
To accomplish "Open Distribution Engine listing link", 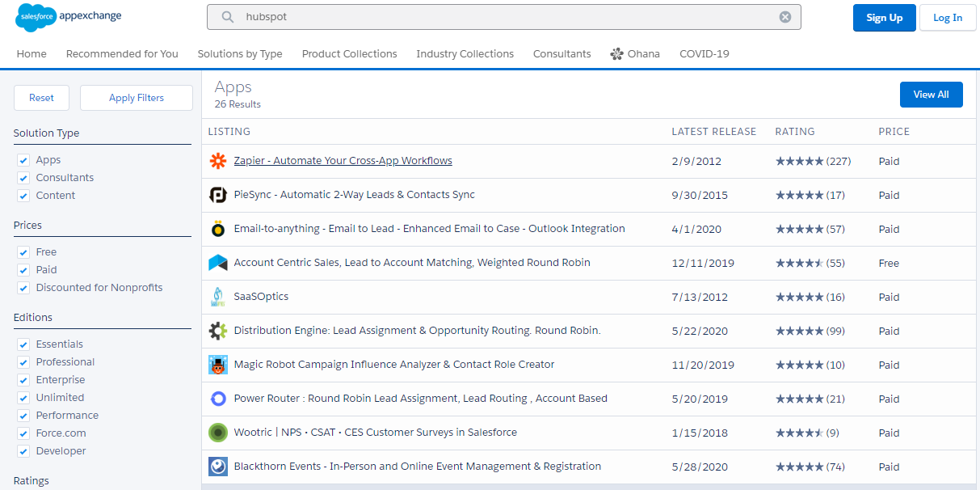I will tap(418, 331).
